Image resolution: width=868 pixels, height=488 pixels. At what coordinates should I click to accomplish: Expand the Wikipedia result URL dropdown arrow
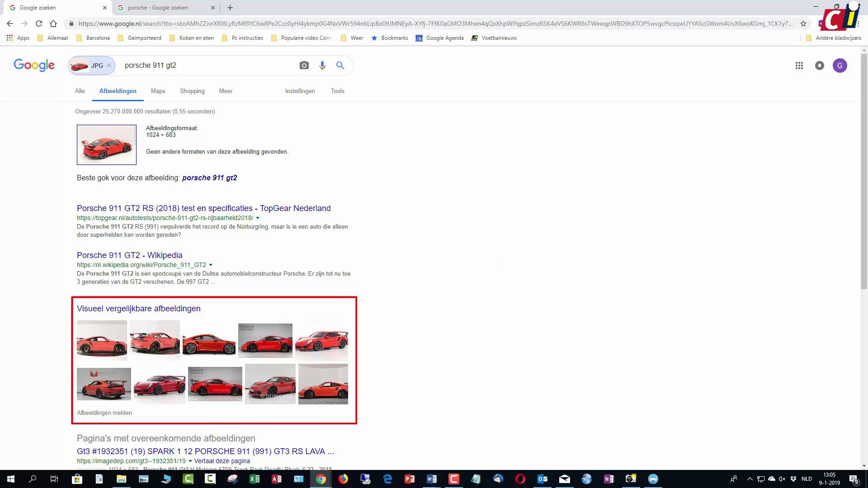211,265
